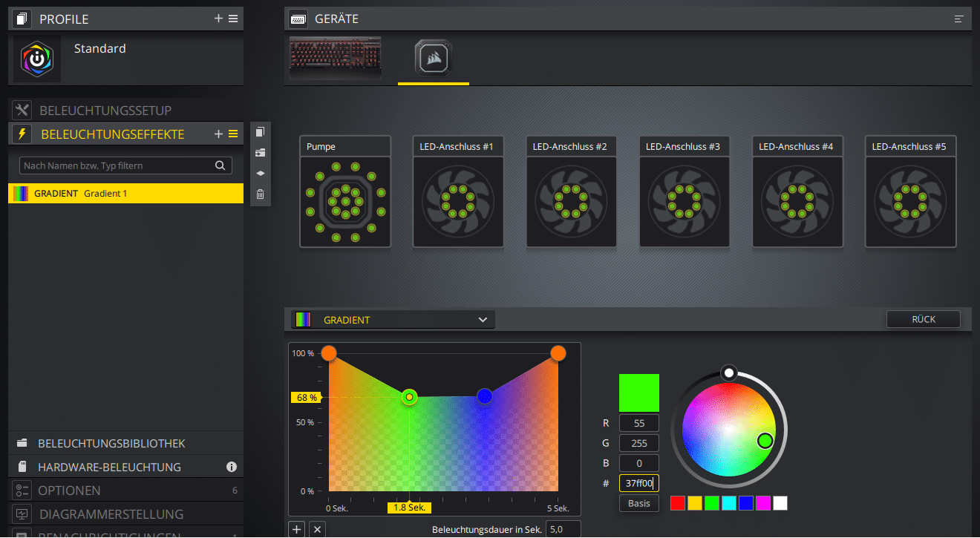Add a gradient stop with plus button
980x538 pixels.
pyautogui.click(x=297, y=530)
